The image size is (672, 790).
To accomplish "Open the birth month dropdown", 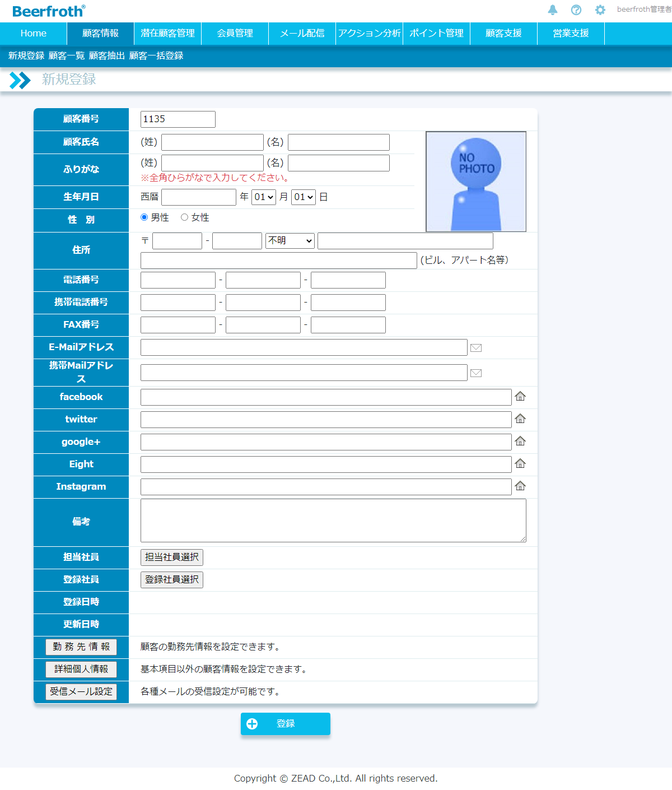I will (263, 197).
